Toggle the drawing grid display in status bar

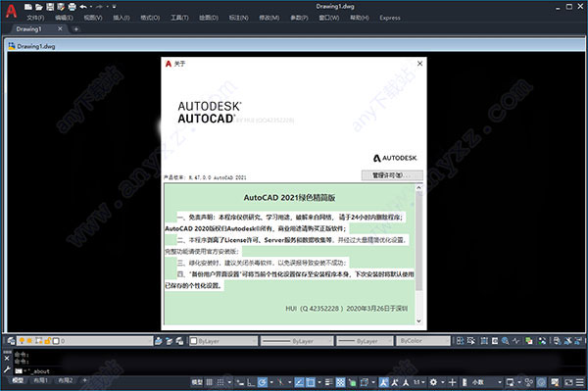[x=210, y=382]
